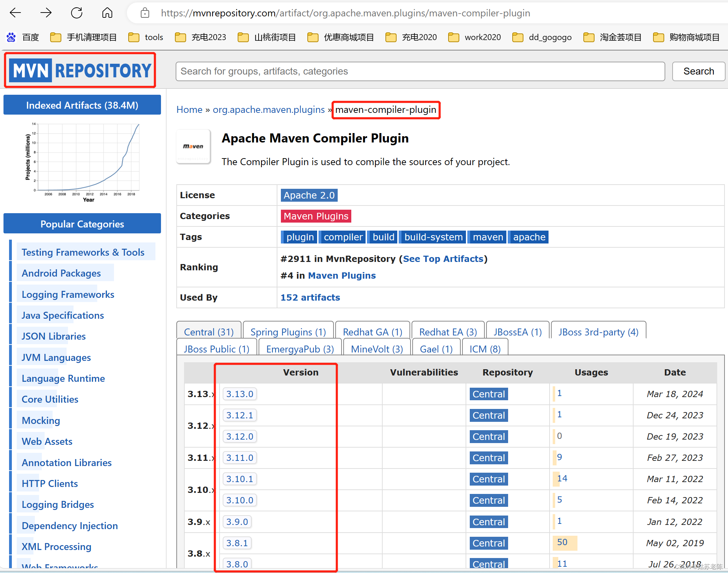The image size is (728, 573).
Task: Select the maven tag
Action: [x=488, y=237]
